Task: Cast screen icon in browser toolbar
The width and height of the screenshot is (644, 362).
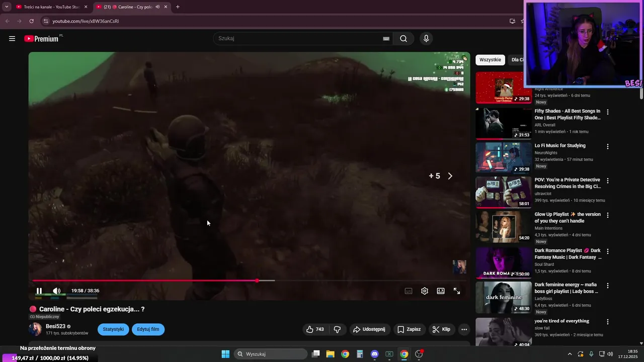Action: 512,21
